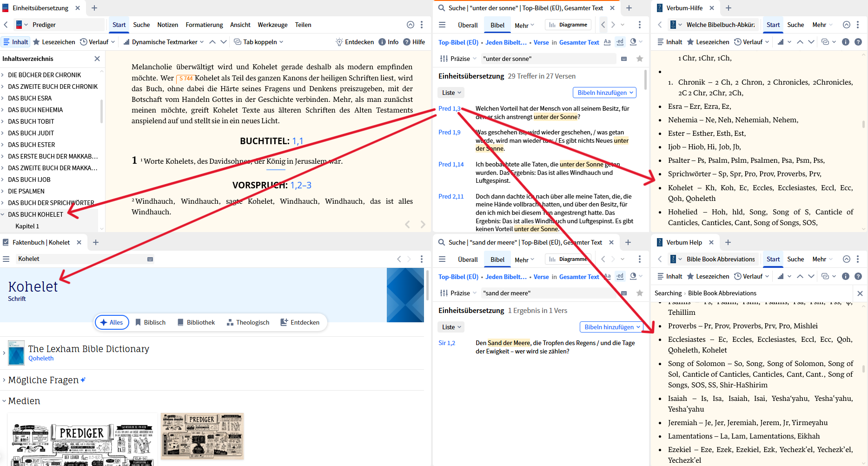Open the Liste display dropdown
This screenshot has height=466, width=868.
[450, 92]
